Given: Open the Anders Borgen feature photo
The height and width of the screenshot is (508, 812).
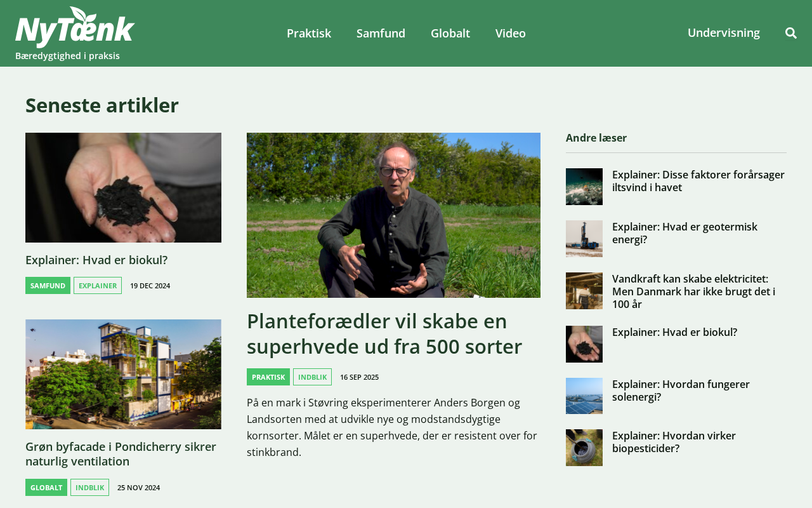Looking at the screenshot, I should pos(393,215).
